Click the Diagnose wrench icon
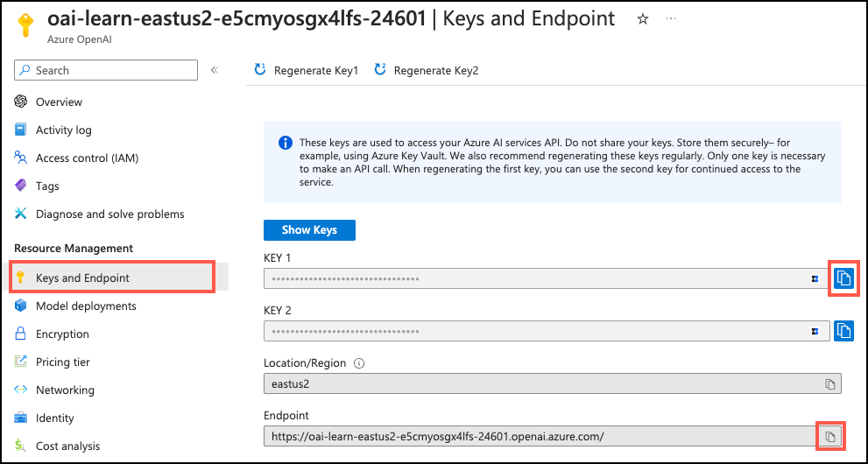The width and height of the screenshot is (868, 464). pos(21,214)
